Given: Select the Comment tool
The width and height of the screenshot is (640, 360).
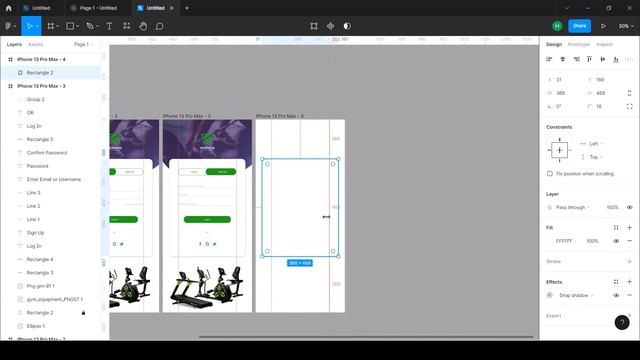Looking at the screenshot, I should pyautogui.click(x=160, y=26).
